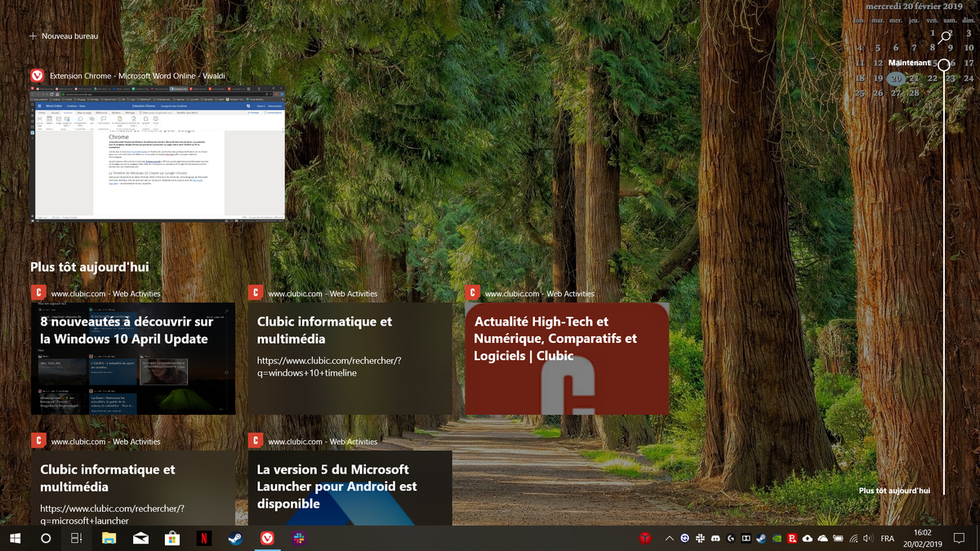
Task: Open File Explorer from the taskbar
Action: click(x=108, y=539)
